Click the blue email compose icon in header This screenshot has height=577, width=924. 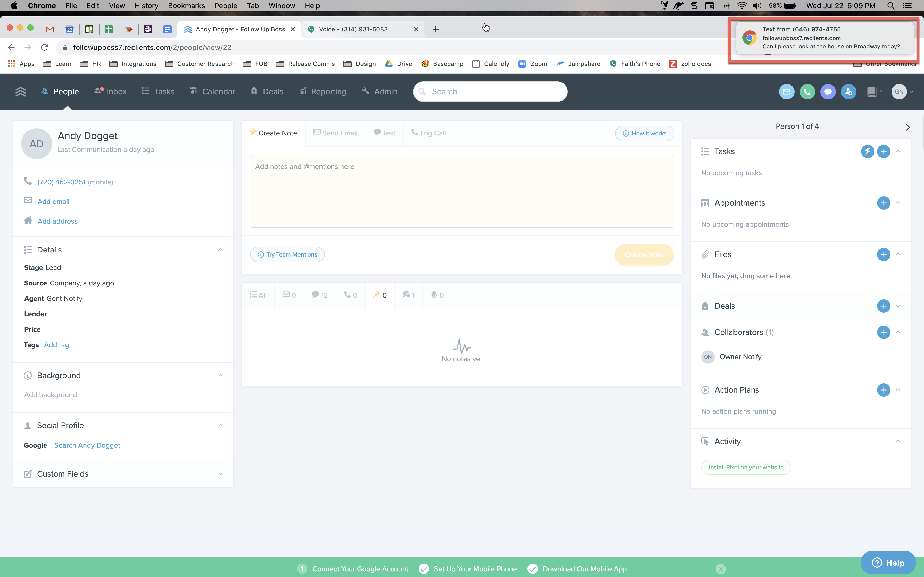click(787, 92)
